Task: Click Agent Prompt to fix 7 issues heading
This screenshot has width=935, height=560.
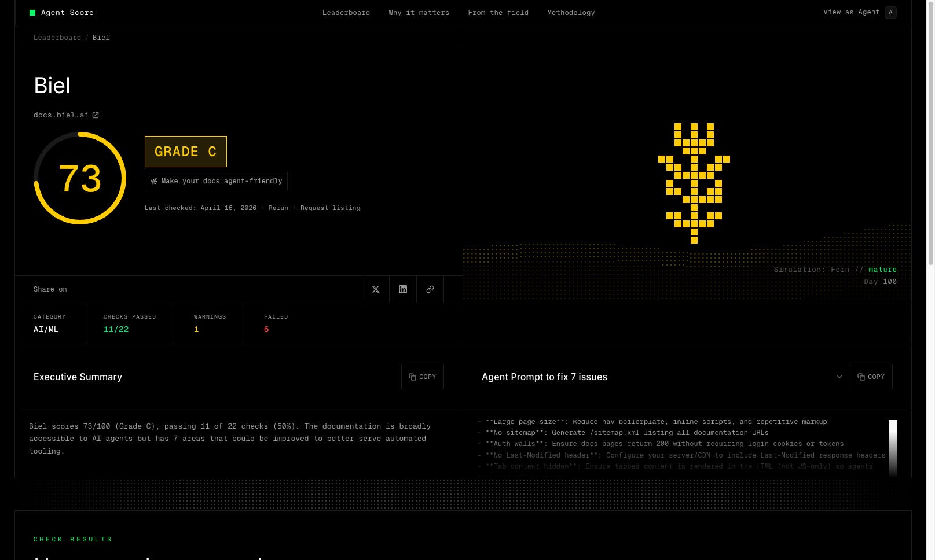Action: 544,377
